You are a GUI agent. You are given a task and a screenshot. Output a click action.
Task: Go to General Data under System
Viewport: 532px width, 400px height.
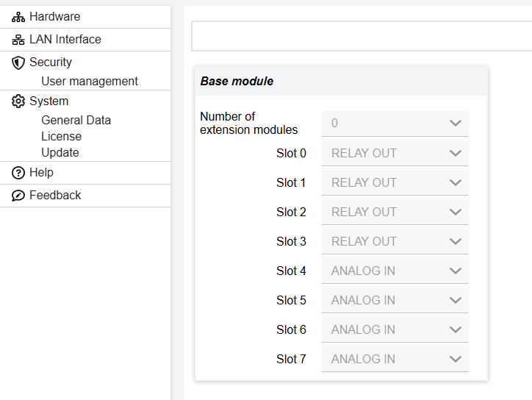click(x=76, y=121)
